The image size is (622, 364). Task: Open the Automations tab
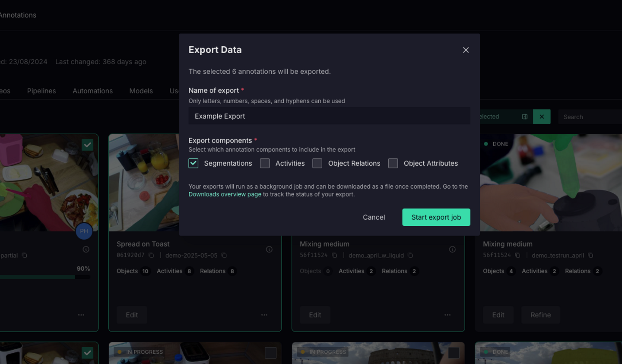pyautogui.click(x=92, y=91)
